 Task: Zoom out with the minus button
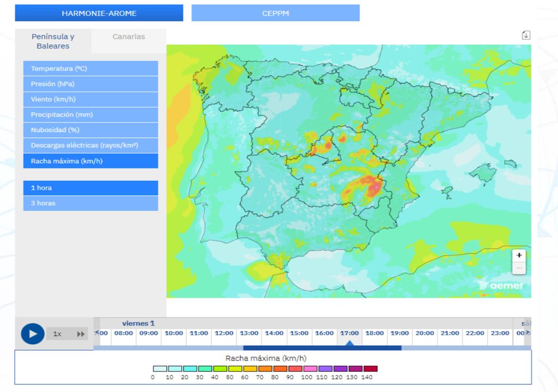pyautogui.click(x=519, y=268)
